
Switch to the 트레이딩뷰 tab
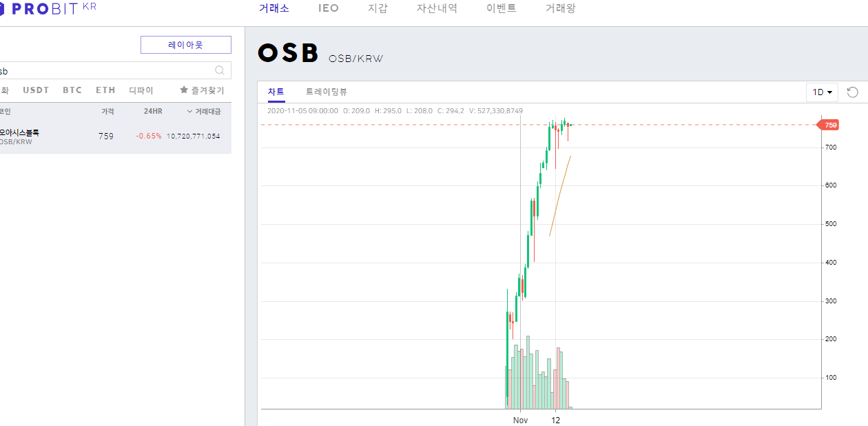[x=327, y=92]
